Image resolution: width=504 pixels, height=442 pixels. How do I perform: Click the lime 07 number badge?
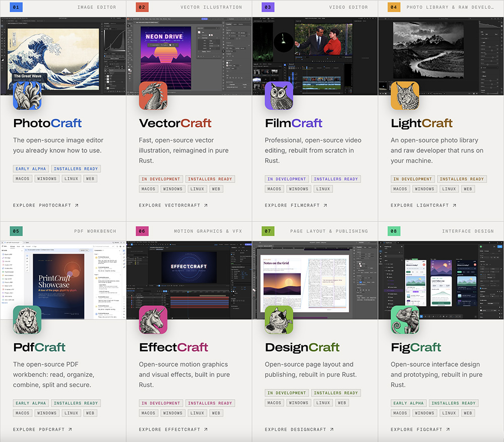click(x=268, y=231)
